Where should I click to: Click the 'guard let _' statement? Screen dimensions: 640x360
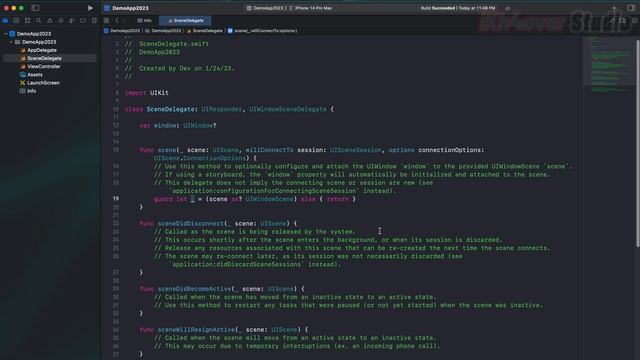pyautogui.click(x=254, y=199)
